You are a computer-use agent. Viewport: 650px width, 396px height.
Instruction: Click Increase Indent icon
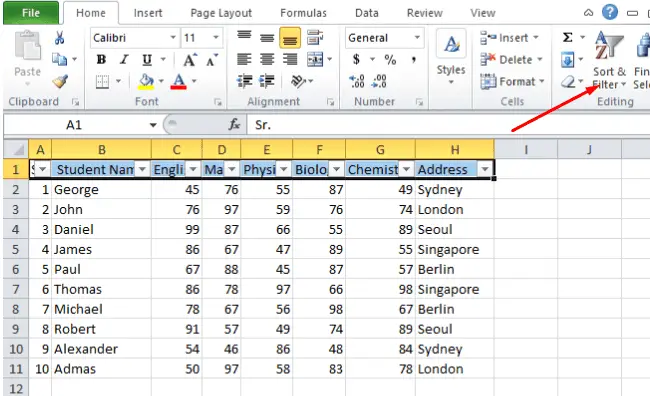[x=267, y=81]
